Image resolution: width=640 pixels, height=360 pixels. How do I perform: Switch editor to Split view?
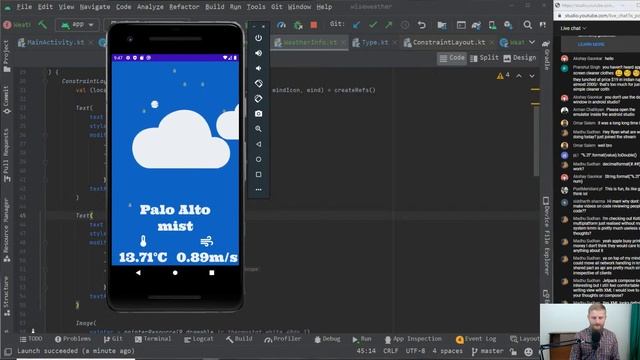[484, 58]
